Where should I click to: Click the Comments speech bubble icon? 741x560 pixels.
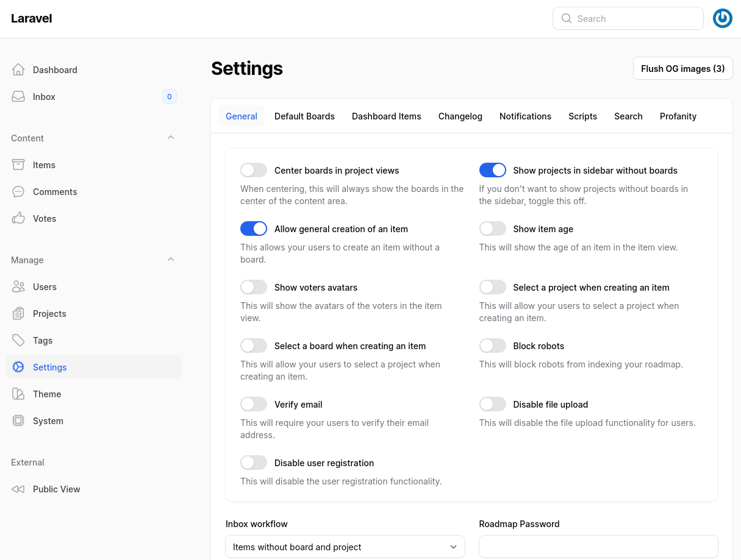pos(18,191)
